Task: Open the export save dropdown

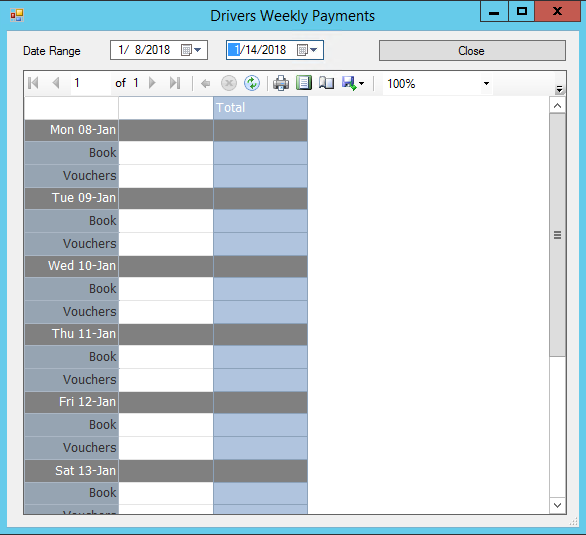Action: point(353,83)
